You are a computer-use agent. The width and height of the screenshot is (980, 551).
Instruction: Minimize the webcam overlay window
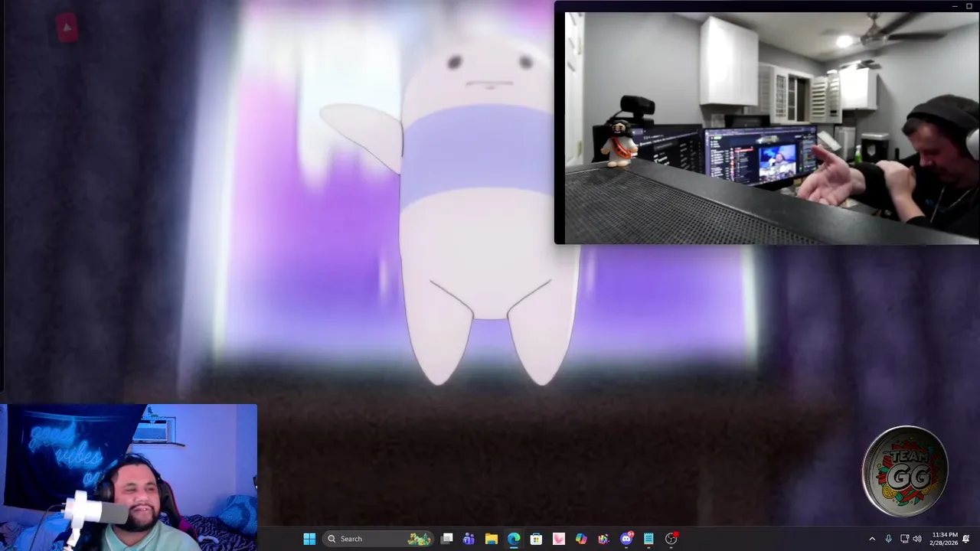[x=955, y=6]
